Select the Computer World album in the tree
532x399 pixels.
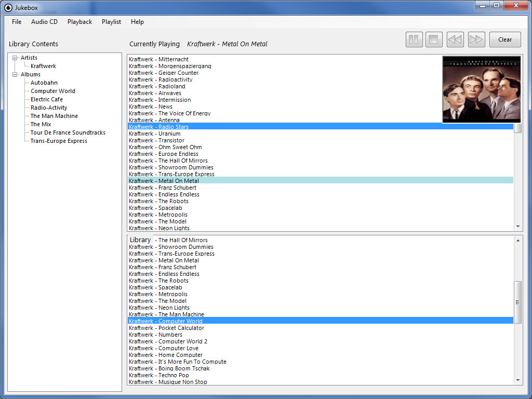pyautogui.click(x=53, y=91)
